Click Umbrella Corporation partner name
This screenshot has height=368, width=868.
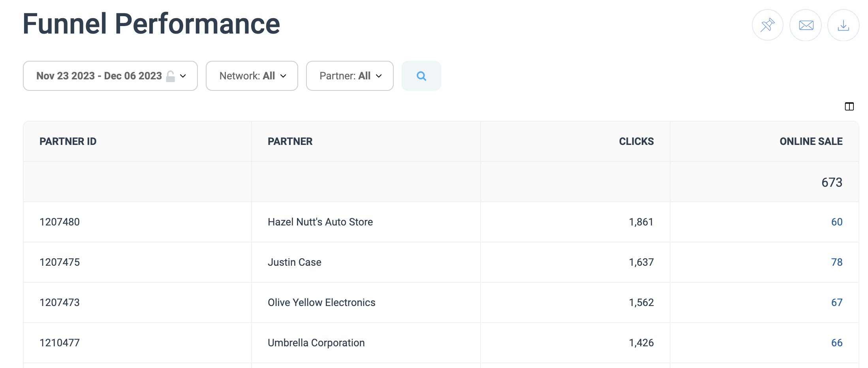click(x=316, y=343)
